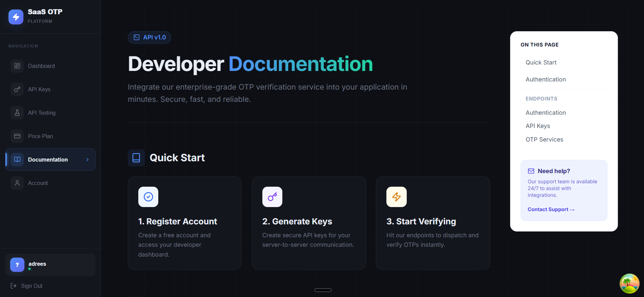Click the green online status dot

29,269
